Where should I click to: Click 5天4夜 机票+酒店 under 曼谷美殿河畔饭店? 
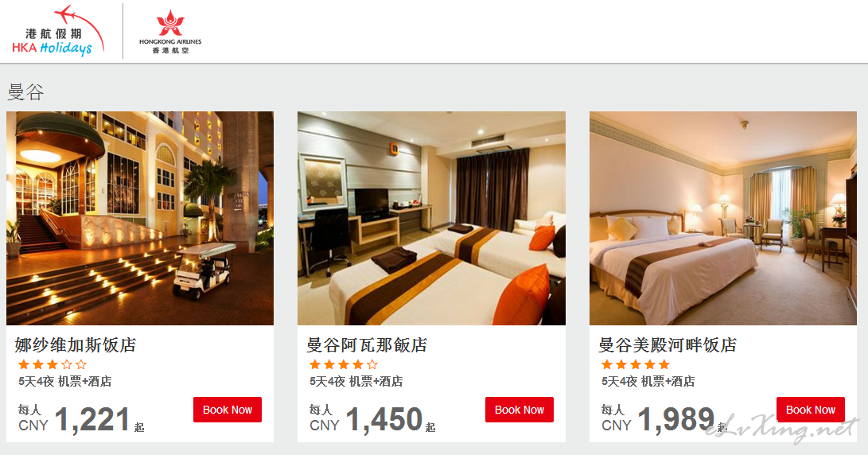[648, 381]
